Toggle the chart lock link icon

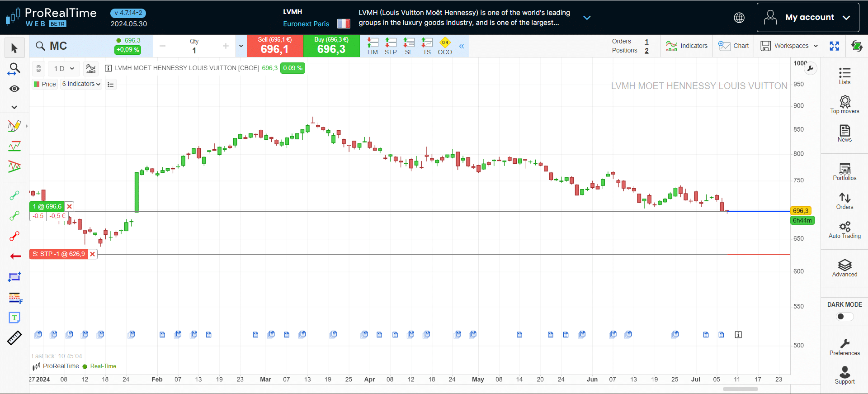coord(39,69)
